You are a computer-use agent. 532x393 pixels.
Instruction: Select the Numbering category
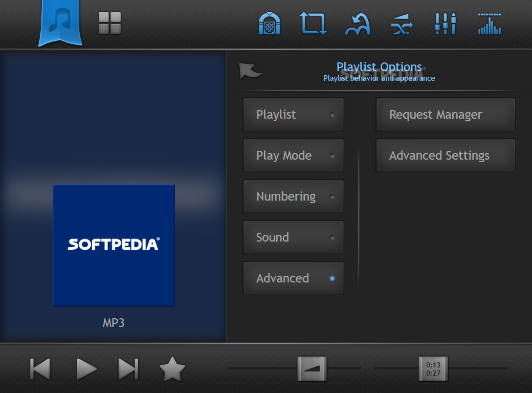[294, 196]
